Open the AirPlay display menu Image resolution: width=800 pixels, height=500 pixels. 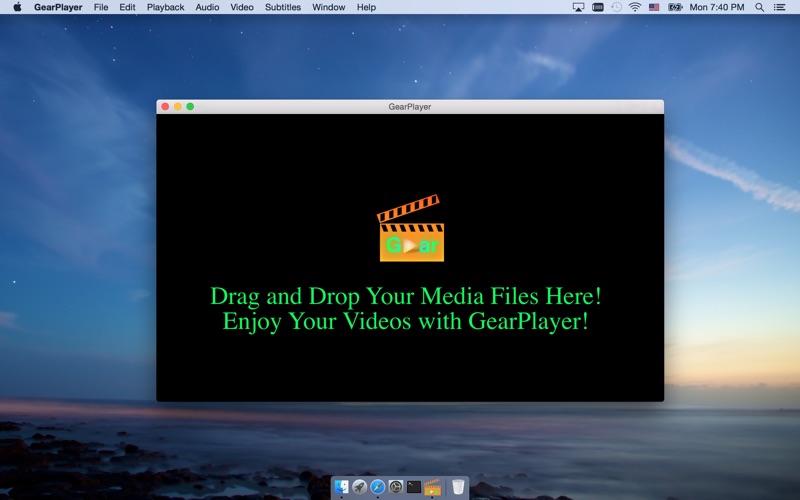pos(578,7)
